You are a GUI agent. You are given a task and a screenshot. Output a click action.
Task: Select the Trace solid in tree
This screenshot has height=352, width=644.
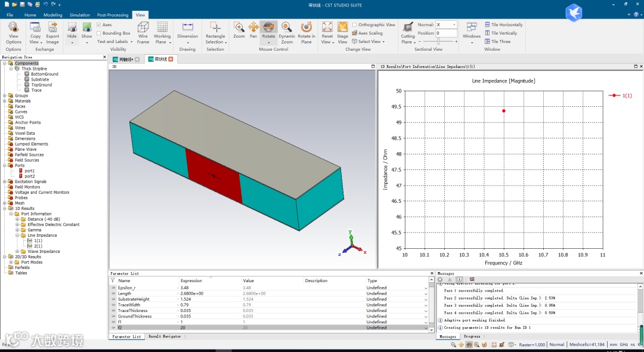coord(36,90)
